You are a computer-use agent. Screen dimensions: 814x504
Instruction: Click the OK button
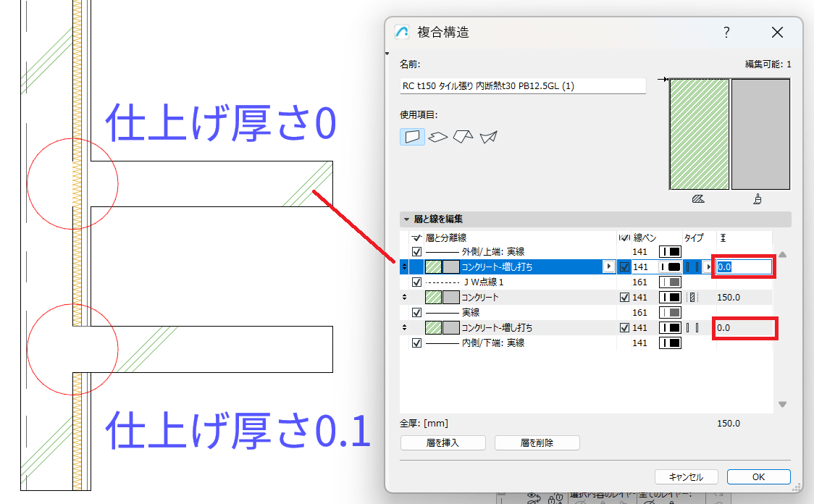(758, 476)
